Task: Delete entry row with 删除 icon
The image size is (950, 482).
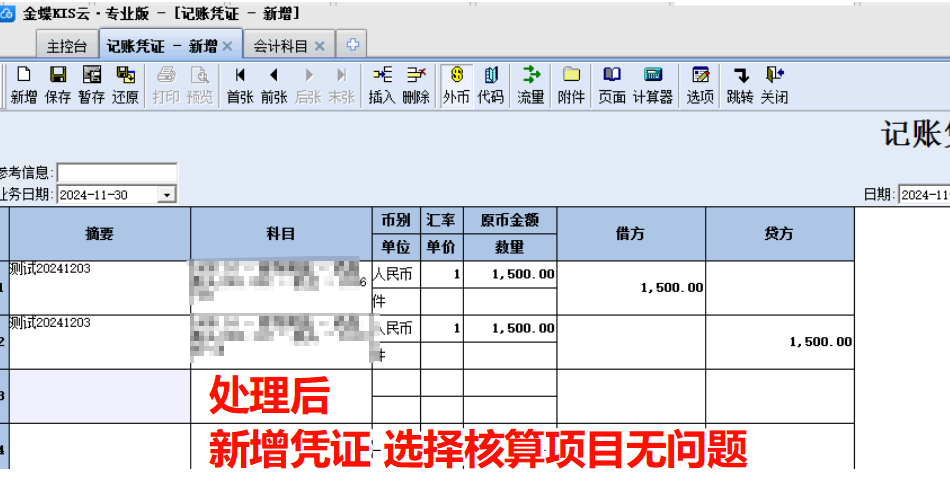Action: 416,85
